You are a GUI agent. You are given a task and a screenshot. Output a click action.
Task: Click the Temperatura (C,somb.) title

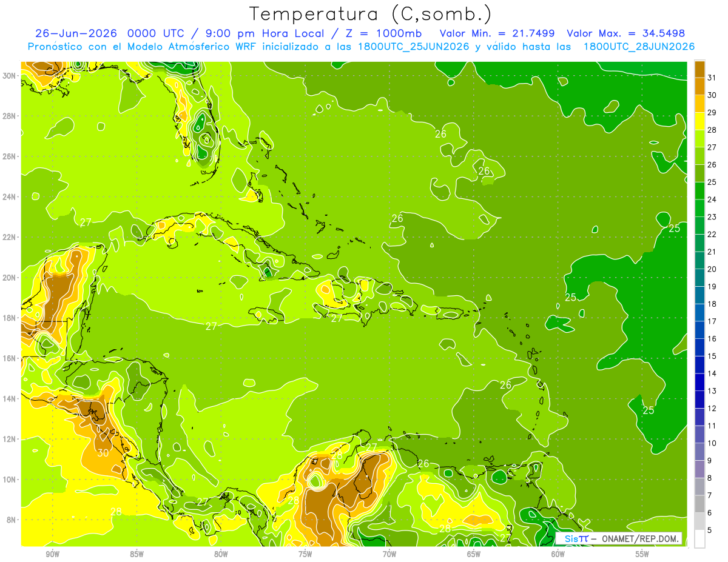[x=371, y=14]
